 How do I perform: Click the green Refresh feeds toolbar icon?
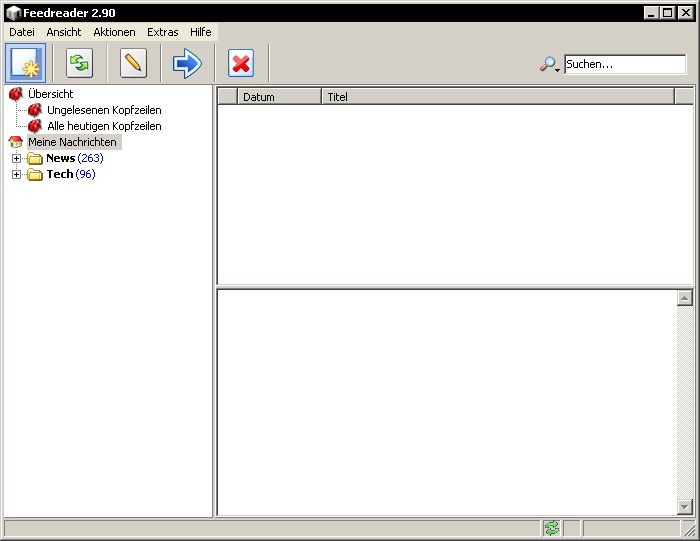(79, 63)
